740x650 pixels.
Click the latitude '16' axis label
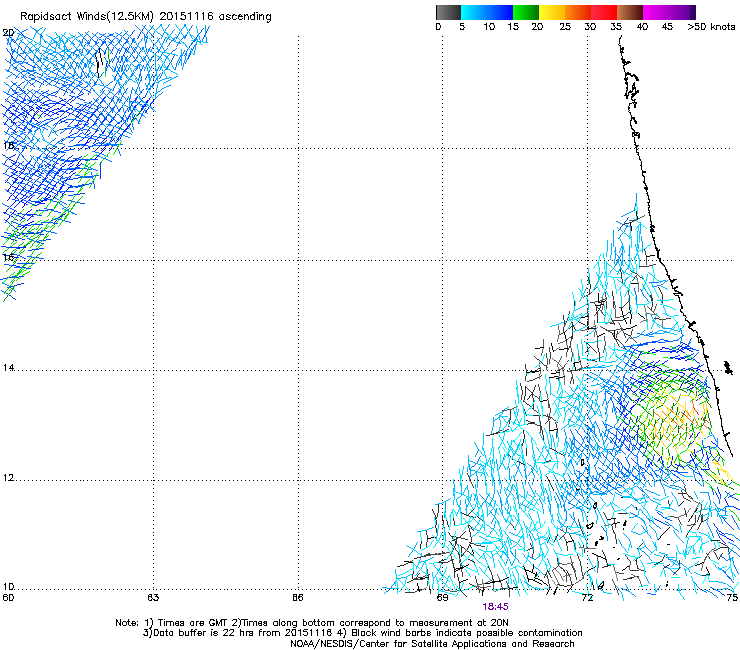click(8, 257)
